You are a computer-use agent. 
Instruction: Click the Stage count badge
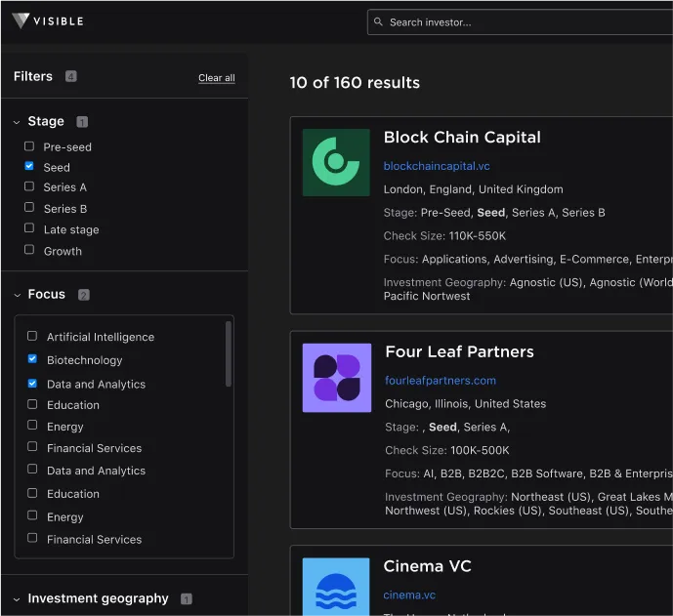click(x=82, y=122)
